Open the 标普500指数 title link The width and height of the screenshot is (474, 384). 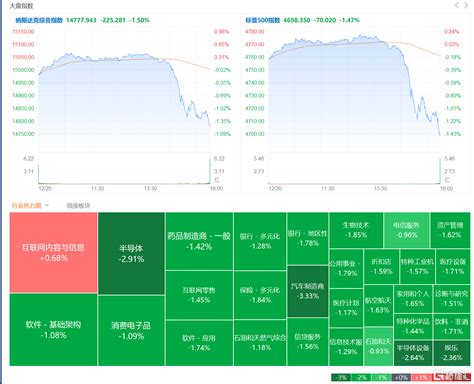pyautogui.click(x=263, y=20)
